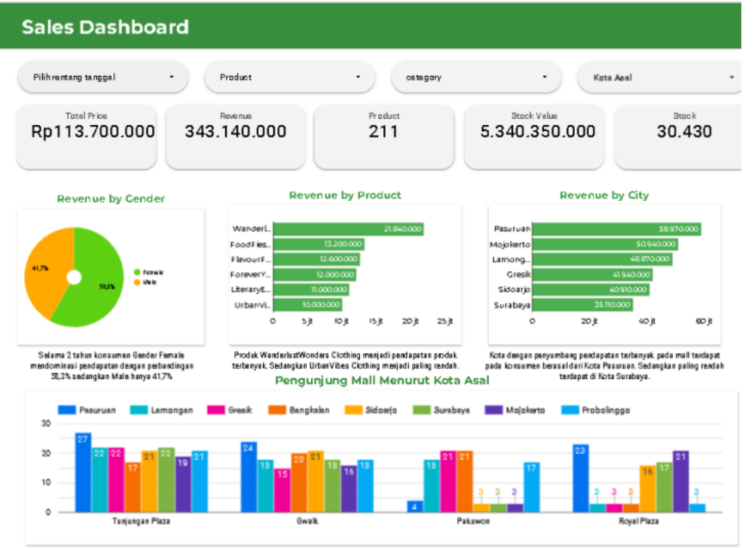Click the Total Price scorecard

[x=86, y=137]
